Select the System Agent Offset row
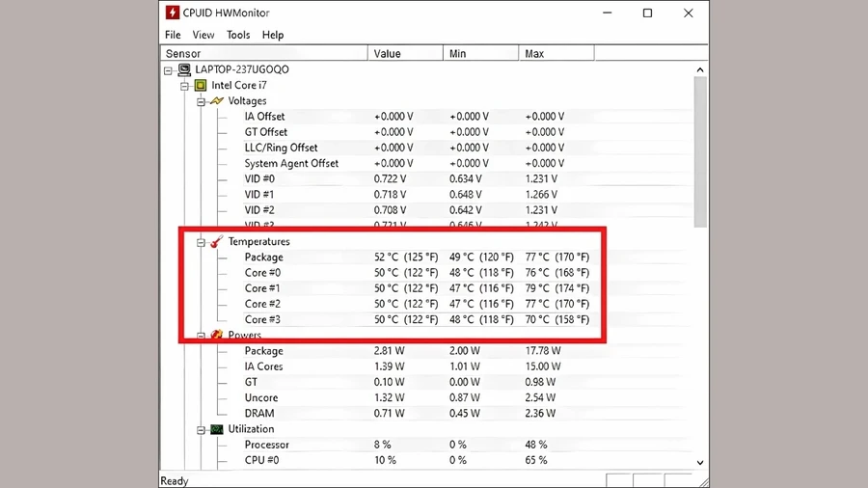 point(468,163)
